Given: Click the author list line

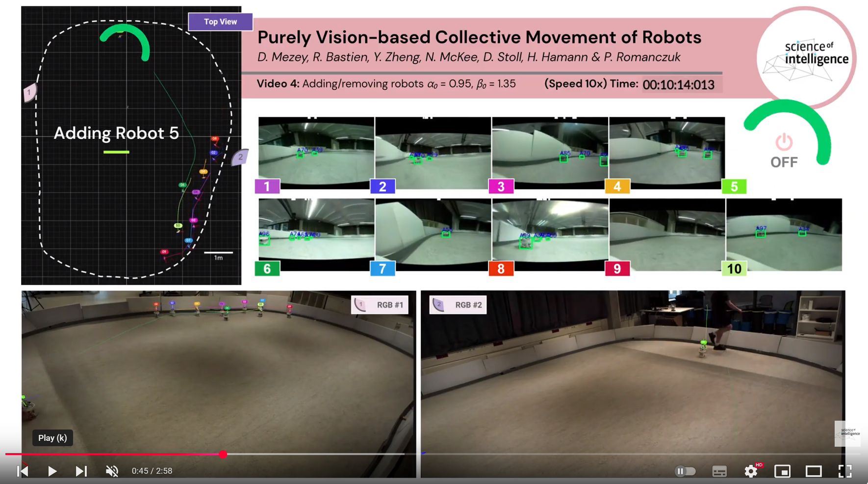Looking at the screenshot, I should 468,57.
